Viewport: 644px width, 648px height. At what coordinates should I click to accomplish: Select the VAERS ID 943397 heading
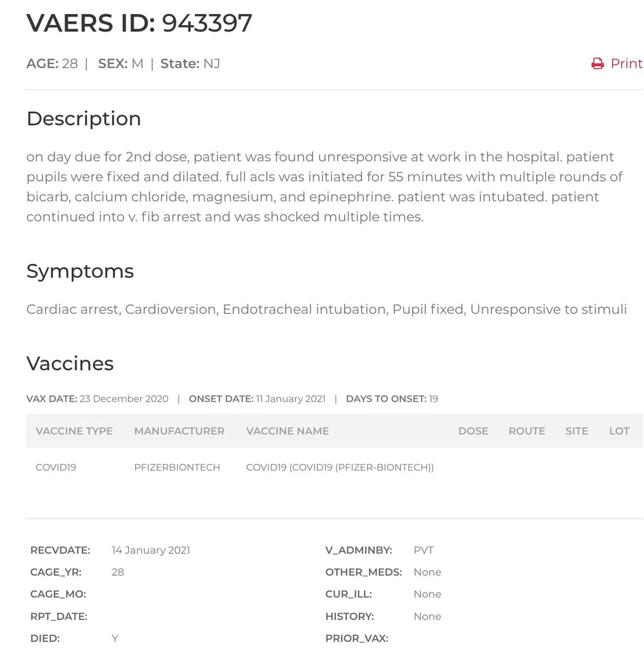coord(139,23)
